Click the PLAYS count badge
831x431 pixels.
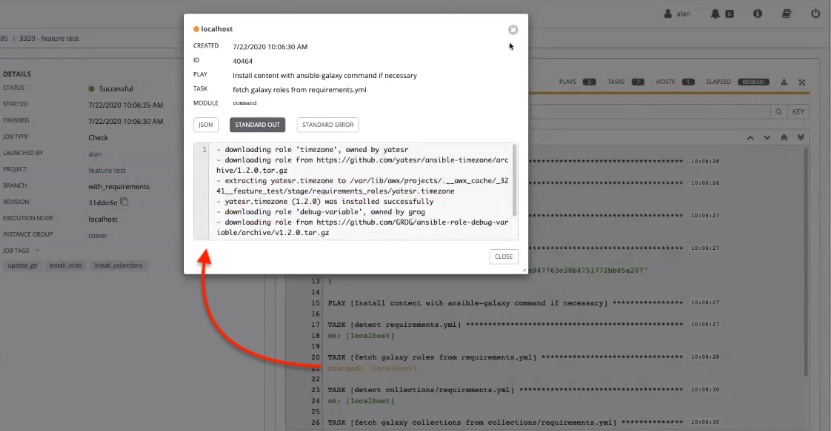coord(589,82)
